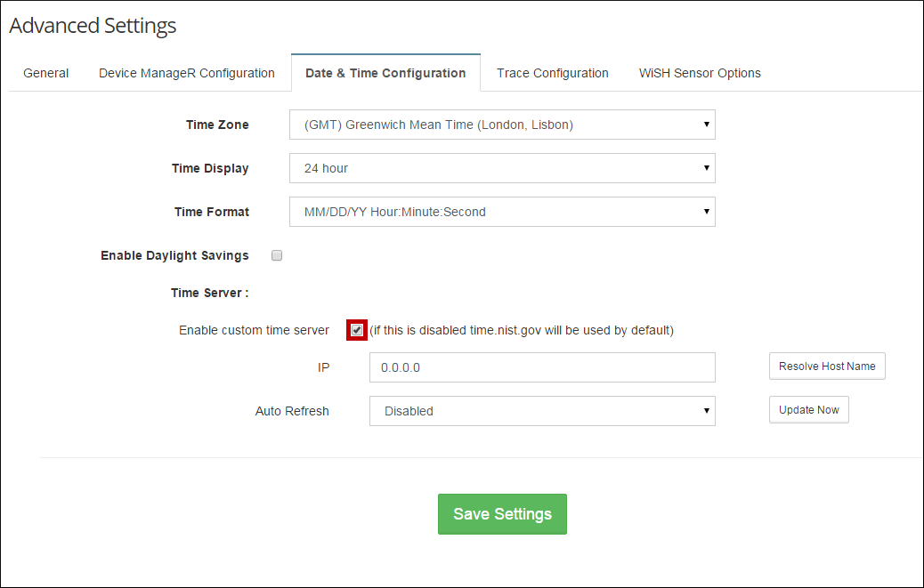
Task: Open the Time Zone combo box
Action: 502,125
